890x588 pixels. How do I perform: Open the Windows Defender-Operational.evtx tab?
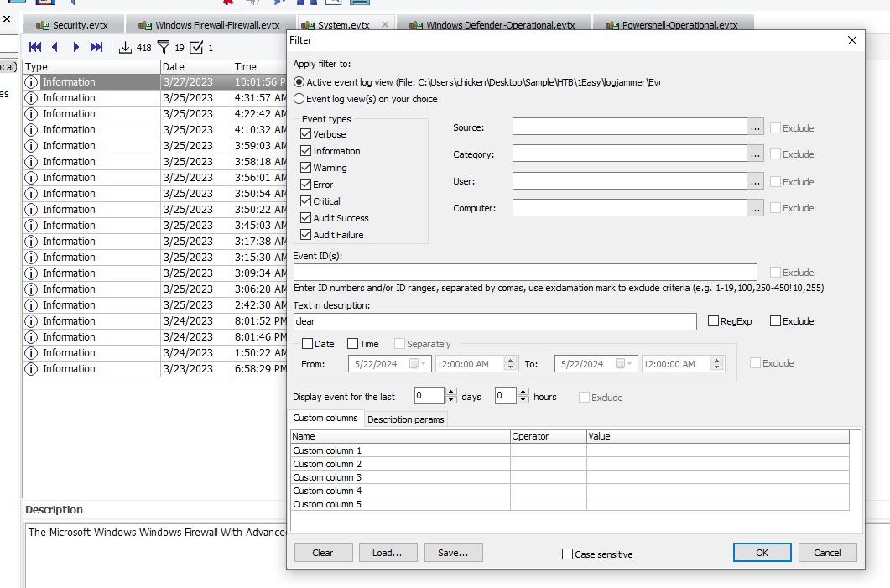tap(492, 25)
